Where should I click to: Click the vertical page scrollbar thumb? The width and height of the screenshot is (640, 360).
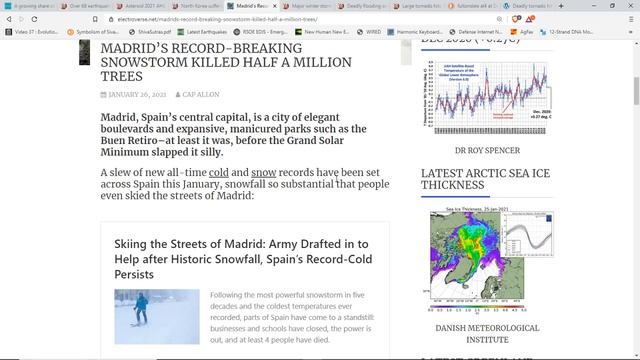coord(636,90)
